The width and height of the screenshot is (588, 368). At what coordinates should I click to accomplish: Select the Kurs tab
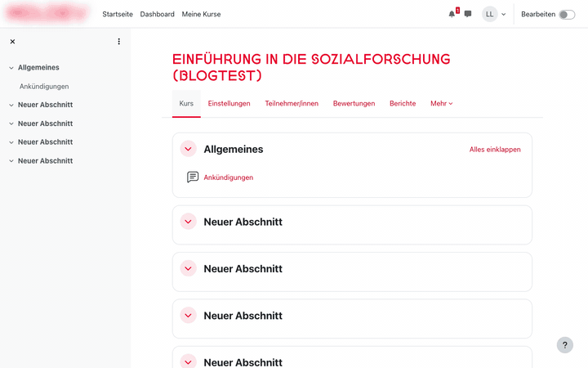click(186, 103)
